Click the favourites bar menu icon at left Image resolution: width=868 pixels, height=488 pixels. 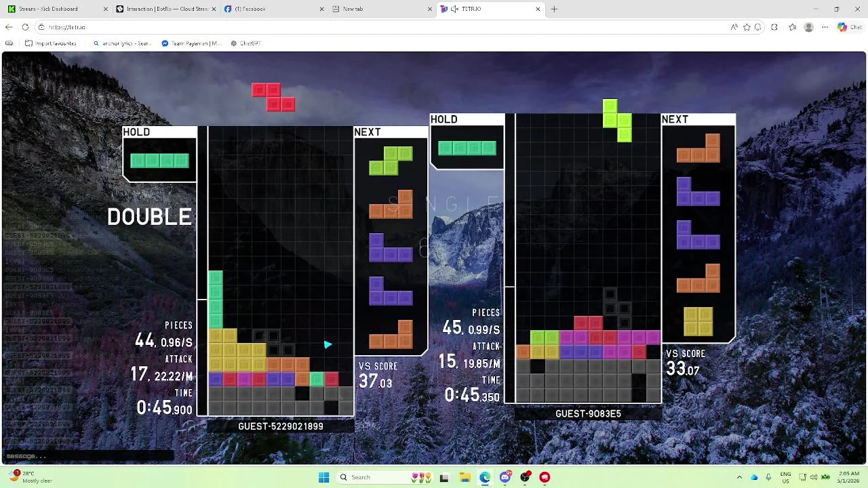click(x=9, y=43)
